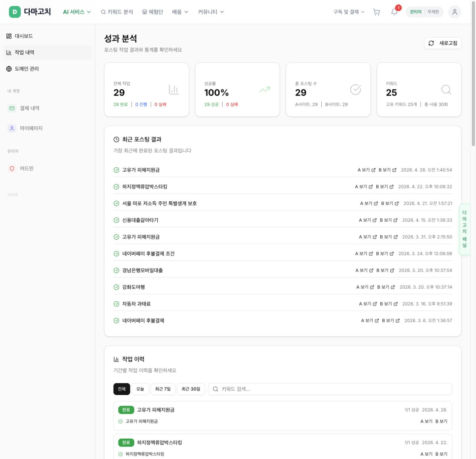Click the search icon in 키워드 검색 field
476x459 pixels.
tap(216, 389)
